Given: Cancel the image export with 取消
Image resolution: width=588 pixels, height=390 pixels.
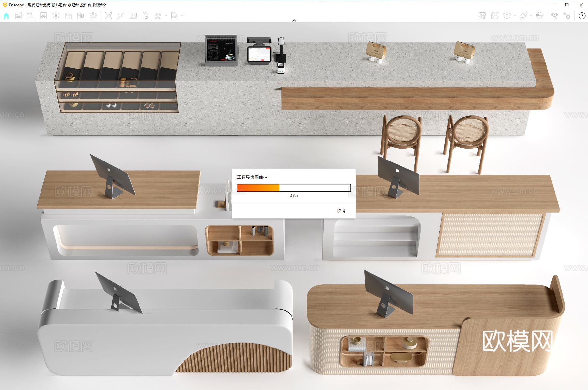Looking at the screenshot, I should pos(341,211).
